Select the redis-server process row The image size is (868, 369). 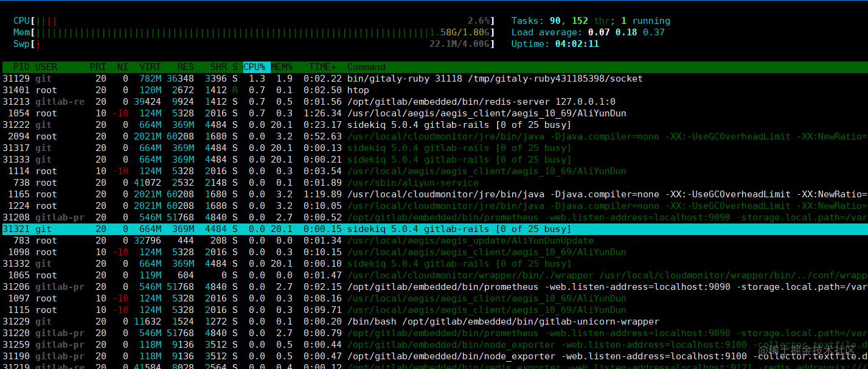coord(434,102)
